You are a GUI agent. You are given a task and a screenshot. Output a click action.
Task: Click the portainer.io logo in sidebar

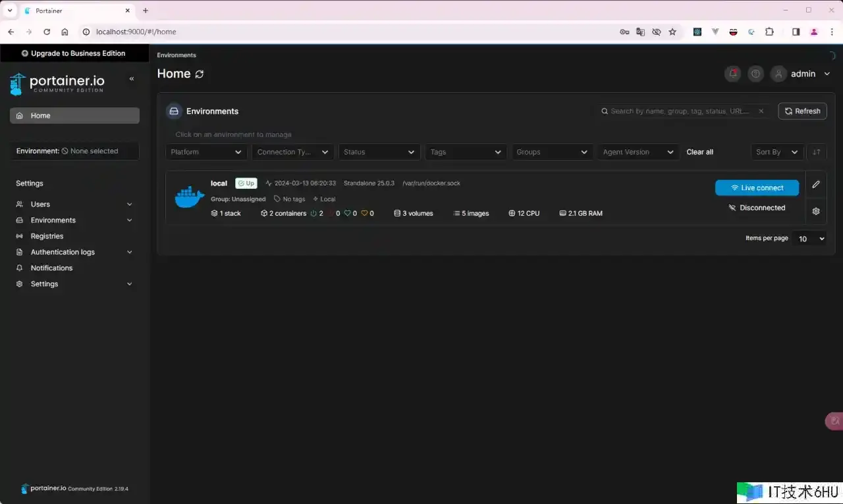pyautogui.click(x=57, y=84)
